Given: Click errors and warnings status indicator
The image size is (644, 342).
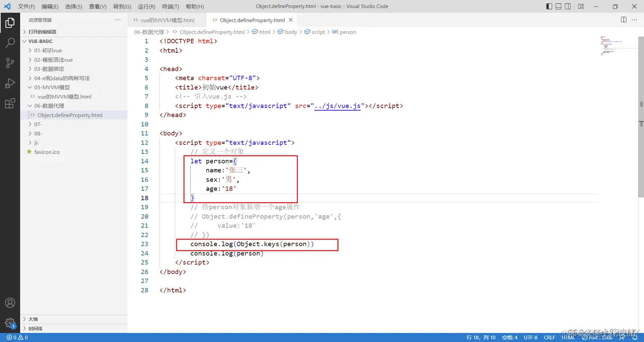Looking at the screenshot, I should (17, 337).
